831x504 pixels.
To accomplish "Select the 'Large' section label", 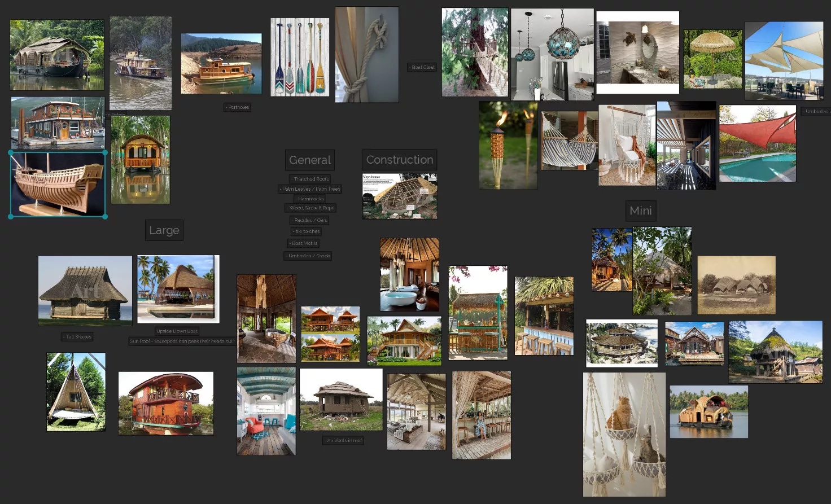I will (x=164, y=230).
